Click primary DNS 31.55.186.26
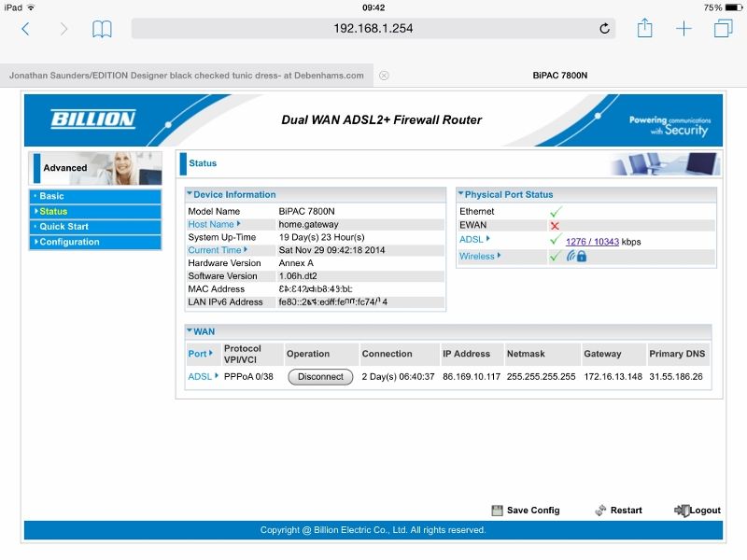Image resolution: width=747 pixels, height=560 pixels. click(676, 377)
